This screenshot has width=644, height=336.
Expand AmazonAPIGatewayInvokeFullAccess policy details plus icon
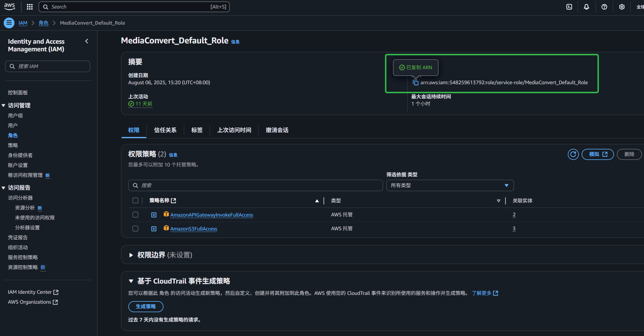(154, 215)
